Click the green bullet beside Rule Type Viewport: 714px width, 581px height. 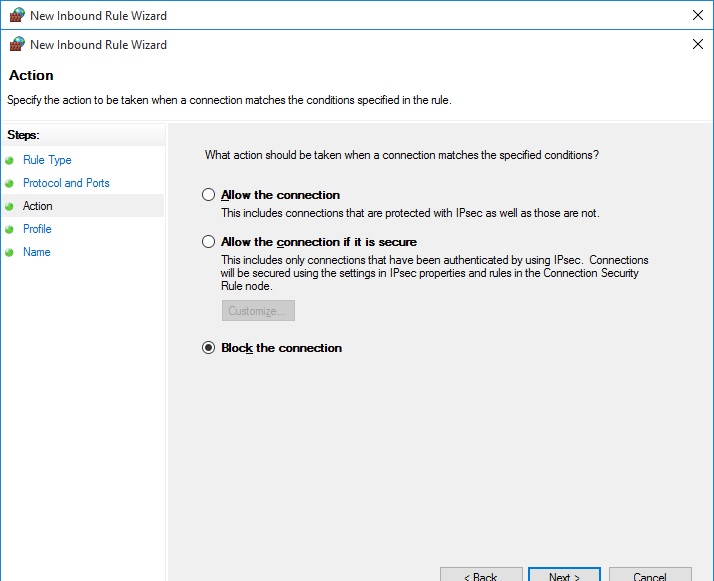(10, 160)
